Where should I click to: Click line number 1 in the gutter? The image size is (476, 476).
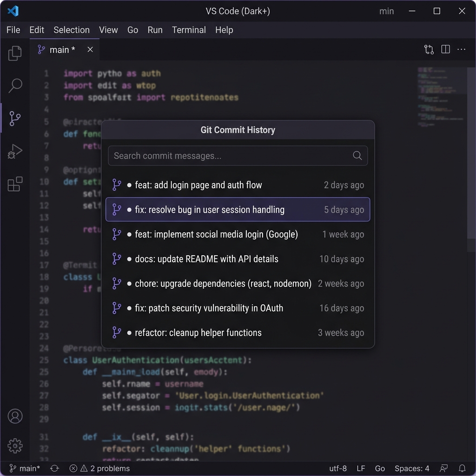(x=46, y=73)
